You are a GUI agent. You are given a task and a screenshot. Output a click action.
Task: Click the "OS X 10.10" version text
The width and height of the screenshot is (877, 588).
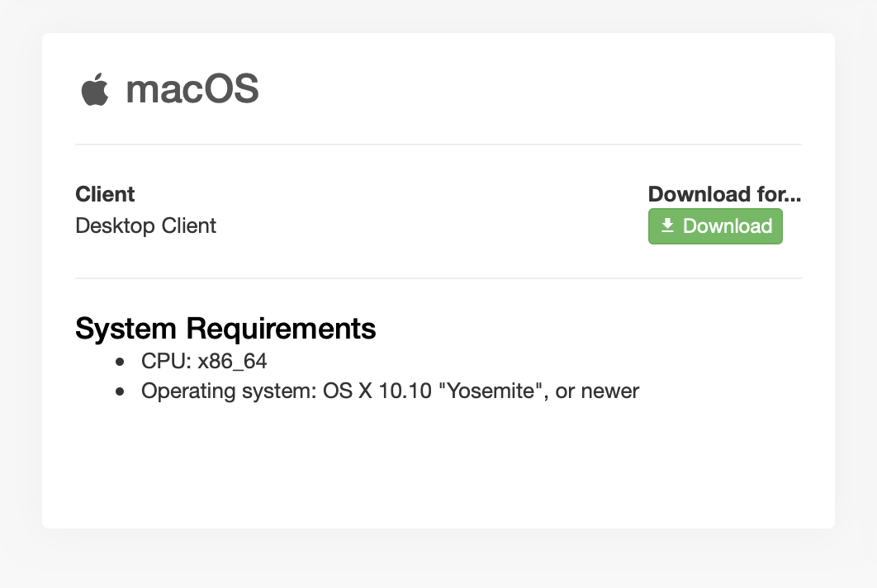[377, 391]
